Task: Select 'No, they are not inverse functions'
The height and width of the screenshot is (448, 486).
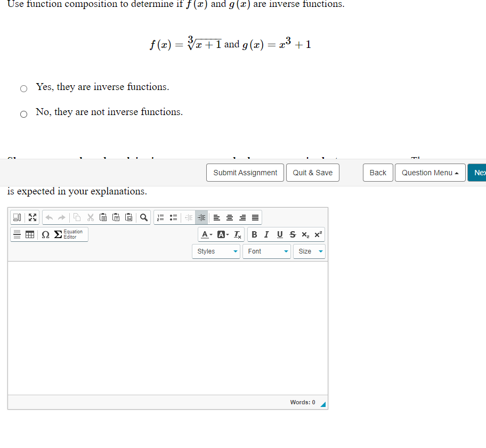Action: 23,114
